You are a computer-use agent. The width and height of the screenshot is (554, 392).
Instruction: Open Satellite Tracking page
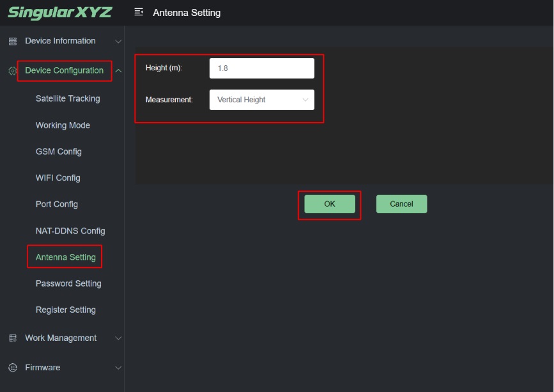(x=68, y=99)
